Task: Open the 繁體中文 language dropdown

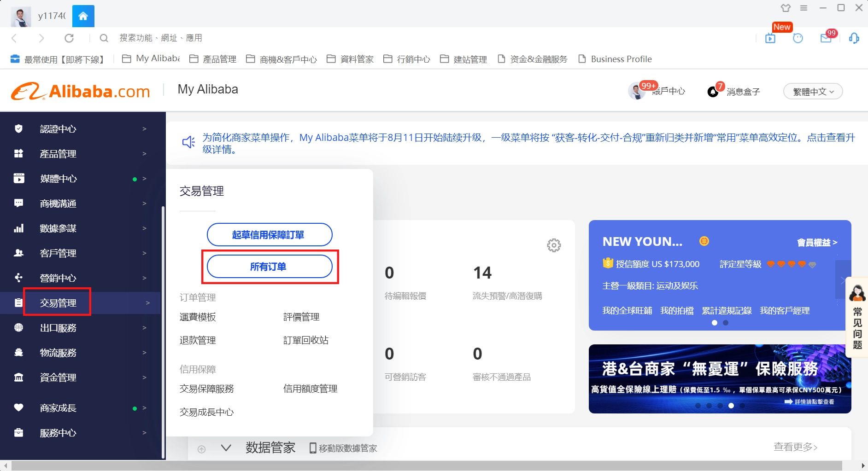Action: click(x=813, y=92)
